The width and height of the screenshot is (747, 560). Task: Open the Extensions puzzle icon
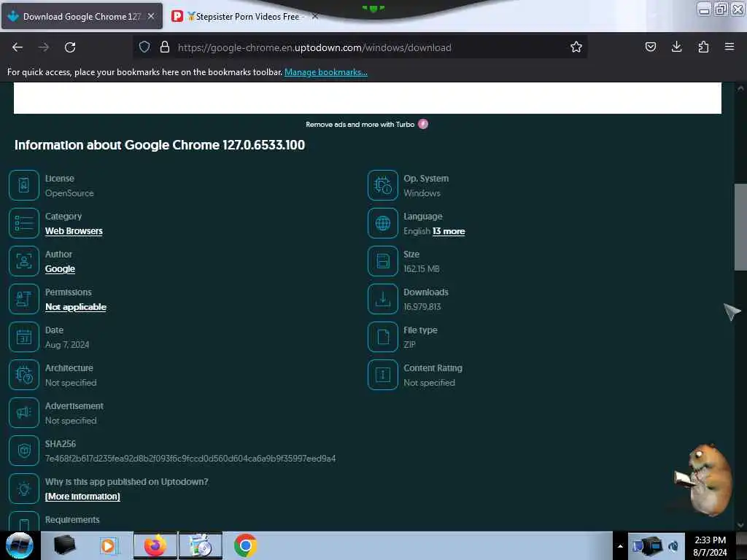tap(703, 47)
